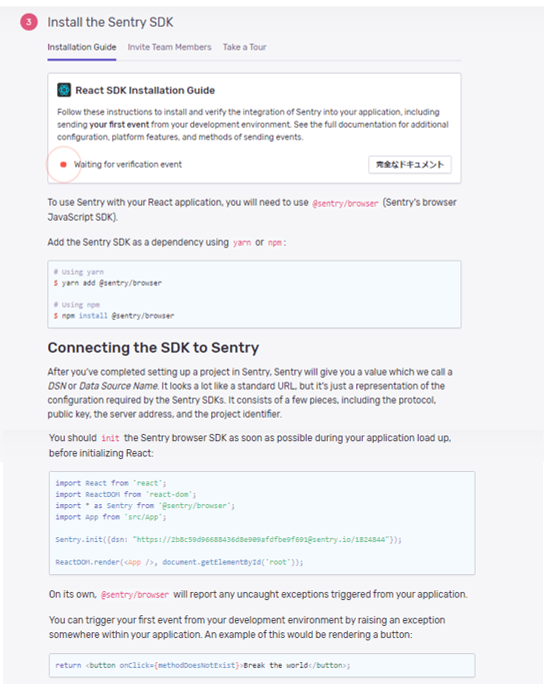This screenshot has width=544, height=684.
Task: Click the Break the world button code snippet
Action: (202, 665)
